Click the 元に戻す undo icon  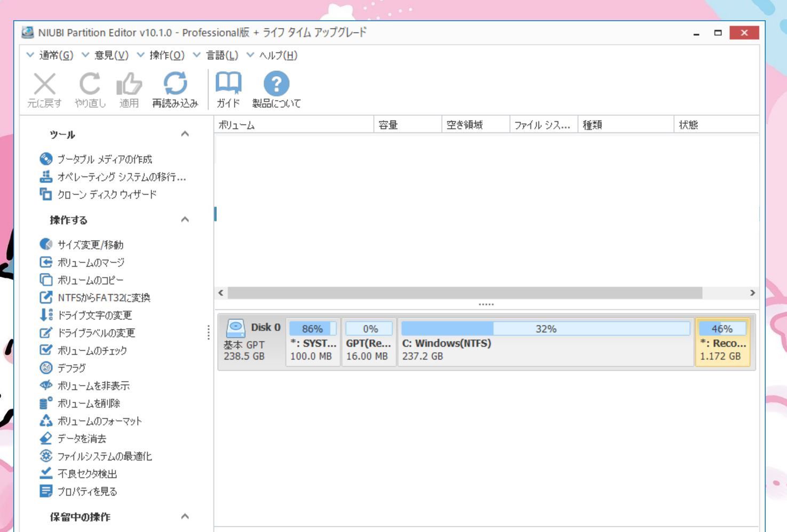(44, 84)
